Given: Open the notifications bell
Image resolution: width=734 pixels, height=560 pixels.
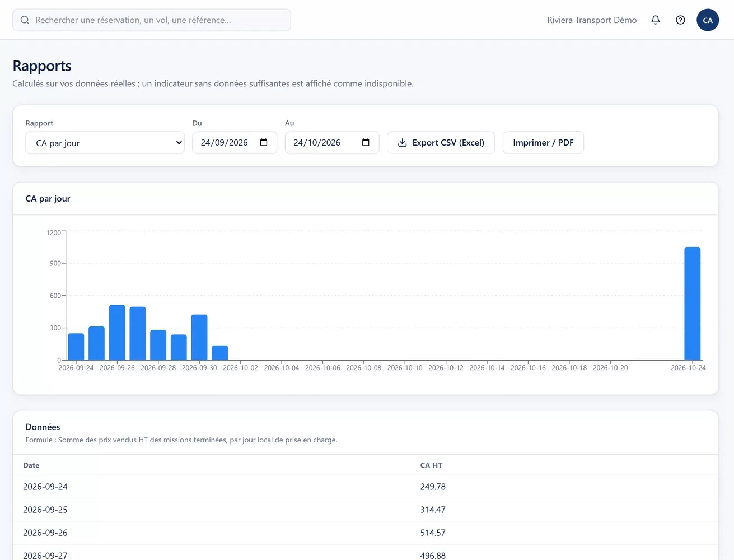Looking at the screenshot, I should (656, 20).
